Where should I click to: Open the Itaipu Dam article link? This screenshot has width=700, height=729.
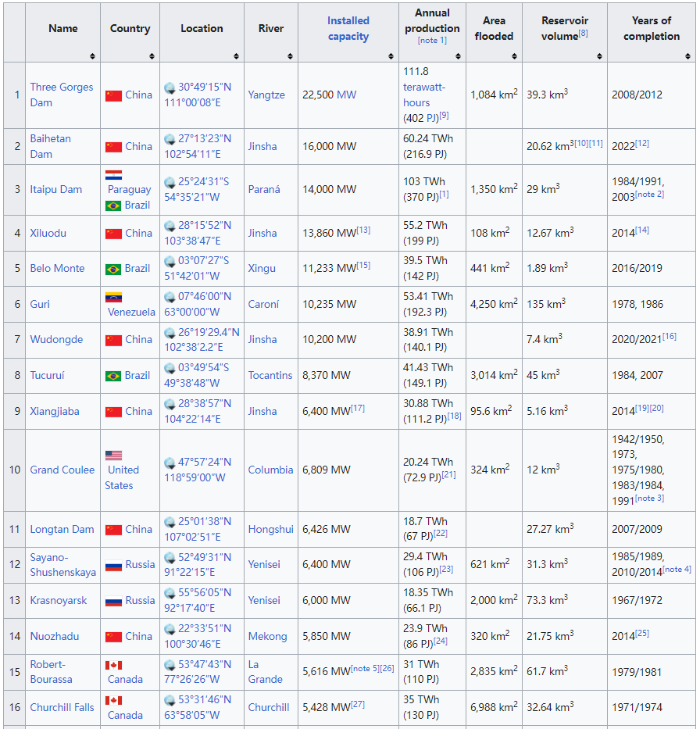pos(55,190)
